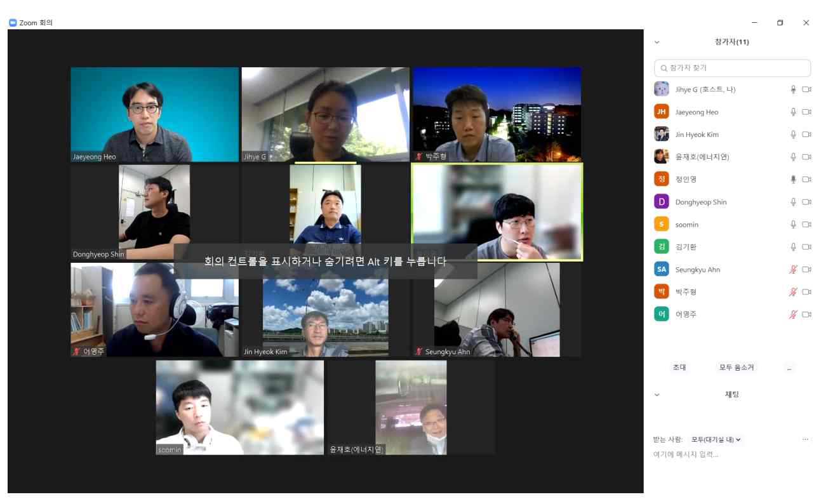Click 박주형 muted microphone icon in list
The height and width of the screenshot is (504, 828).
click(x=793, y=292)
